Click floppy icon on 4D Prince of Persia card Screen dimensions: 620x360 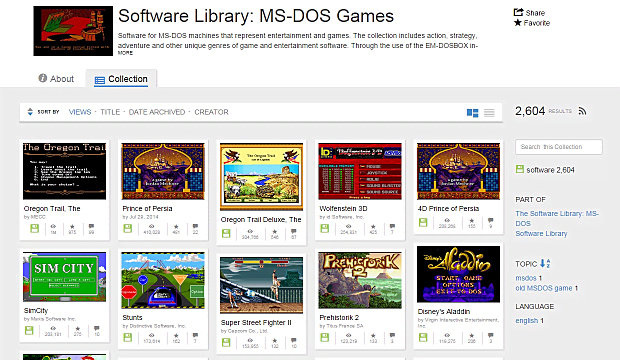[423, 222]
